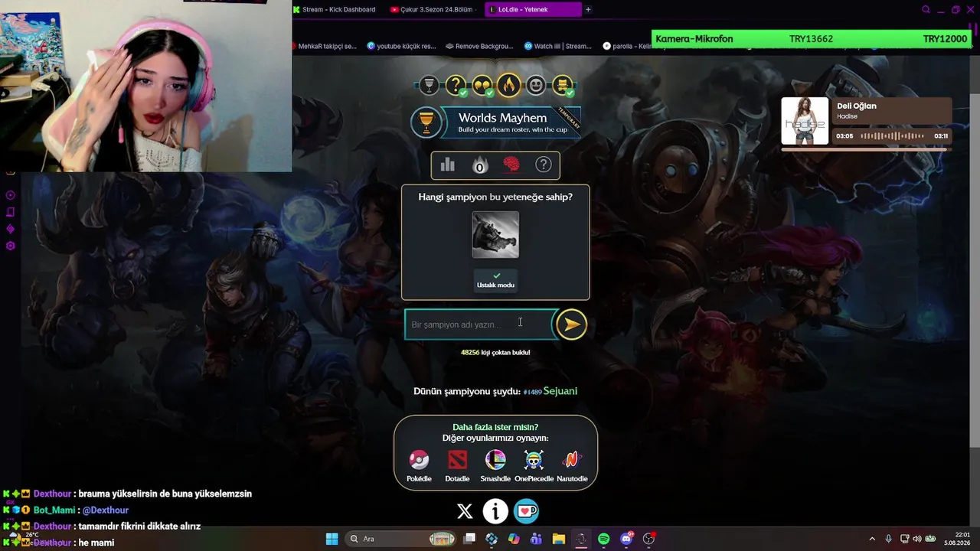Viewport: 980px width, 551px height.
Task: Open the how-to-play question mark icon
Action: tap(543, 165)
